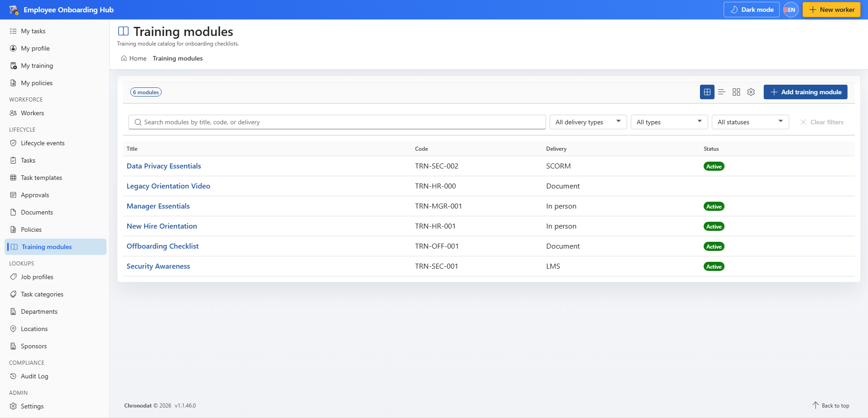This screenshot has height=418, width=868.
Task: Click Clear filters button
Action: [x=822, y=122]
